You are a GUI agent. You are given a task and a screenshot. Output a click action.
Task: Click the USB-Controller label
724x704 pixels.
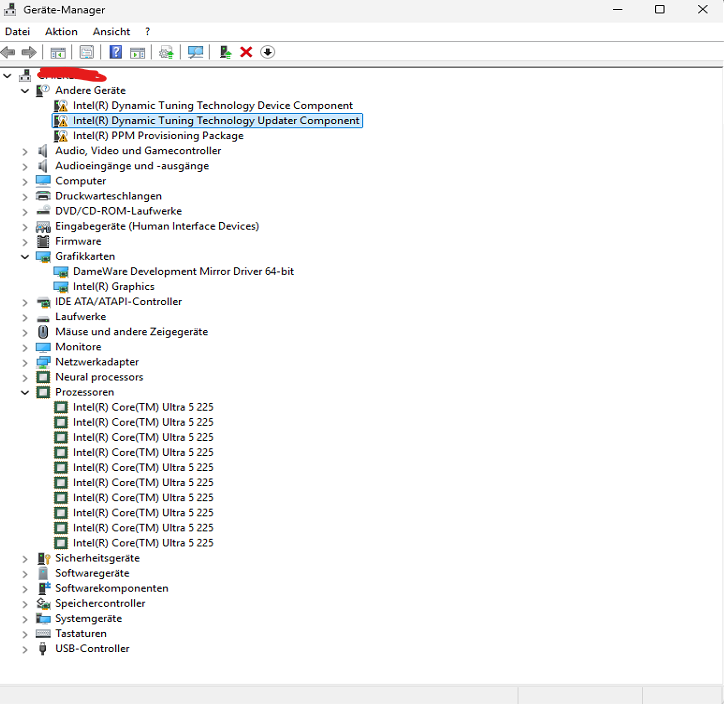(x=92, y=649)
